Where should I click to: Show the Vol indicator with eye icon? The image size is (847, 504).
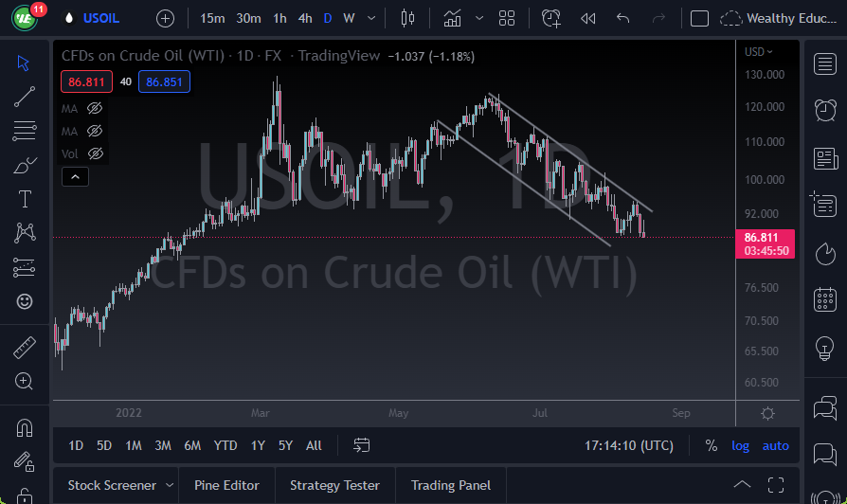95,153
